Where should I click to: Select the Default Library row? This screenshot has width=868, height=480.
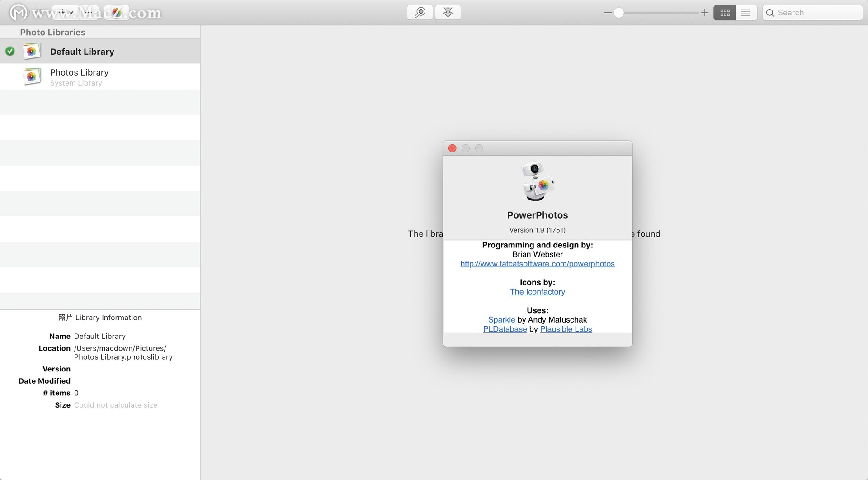100,51
